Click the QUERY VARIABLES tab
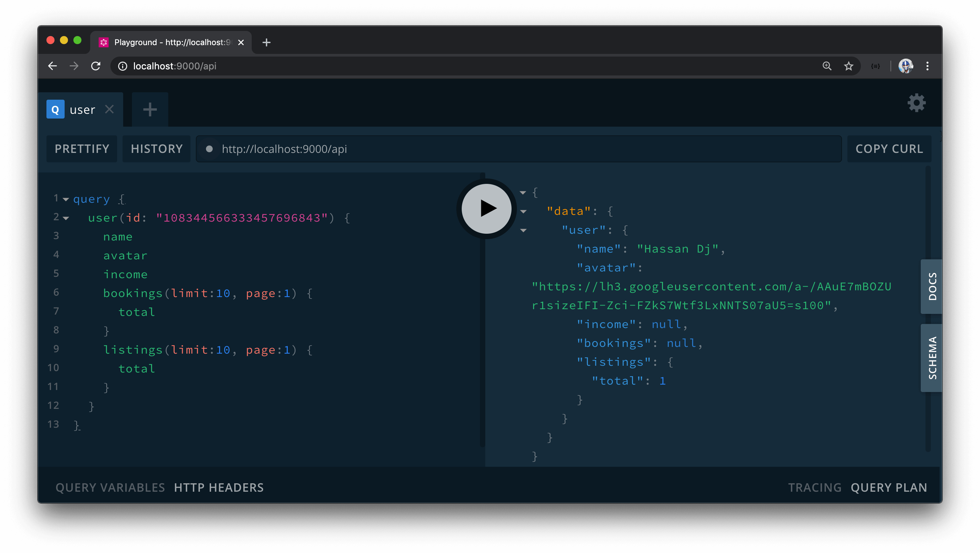This screenshot has height=553, width=980. (x=109, y=487)
